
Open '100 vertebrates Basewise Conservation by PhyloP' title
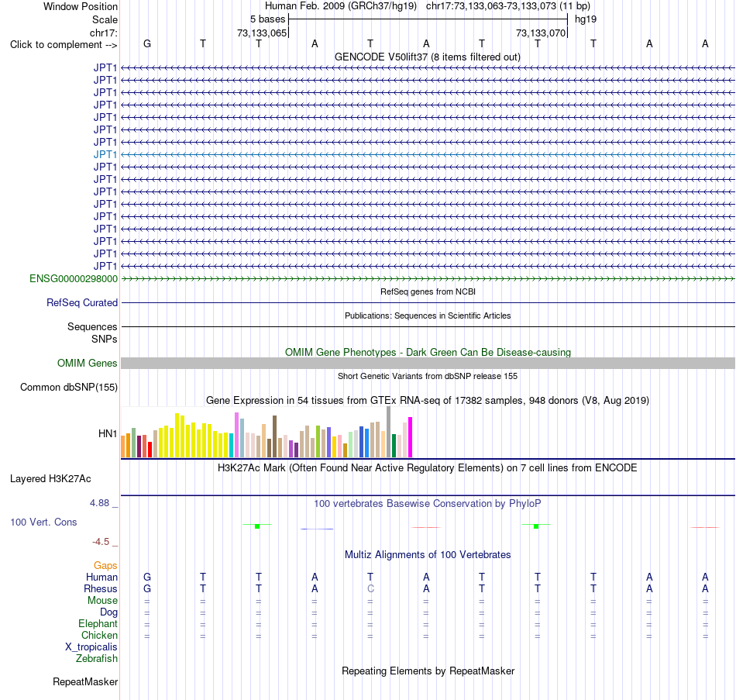(x=427, y=504)
